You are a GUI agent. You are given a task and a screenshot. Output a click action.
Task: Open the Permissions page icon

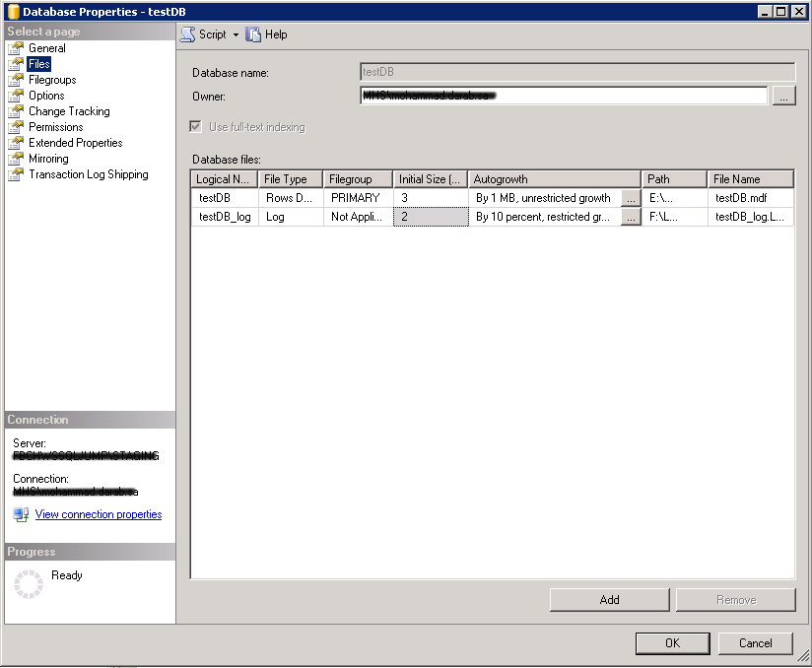(x=16, y=126)
